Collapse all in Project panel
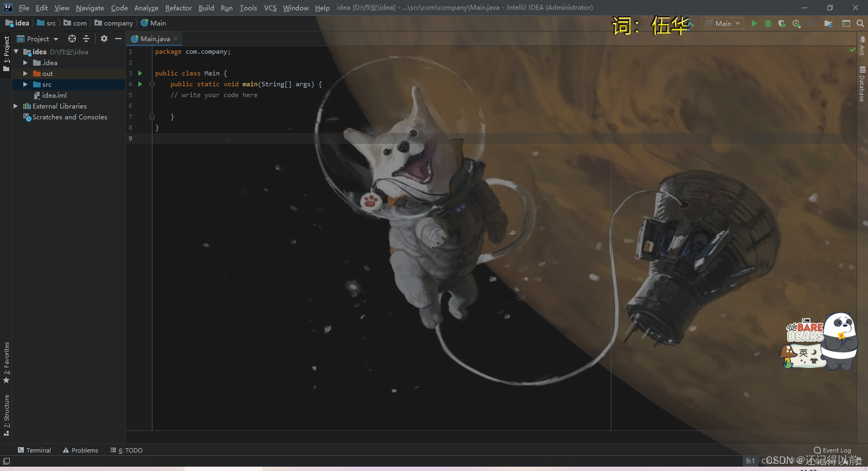This screenshot has height=471, width=868. [86, 39]
